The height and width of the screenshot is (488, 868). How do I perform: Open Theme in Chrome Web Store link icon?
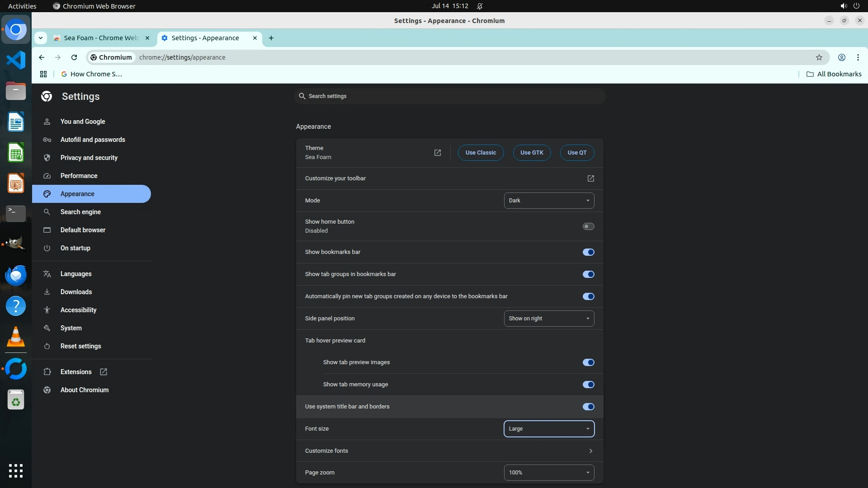tap(437, 153)
